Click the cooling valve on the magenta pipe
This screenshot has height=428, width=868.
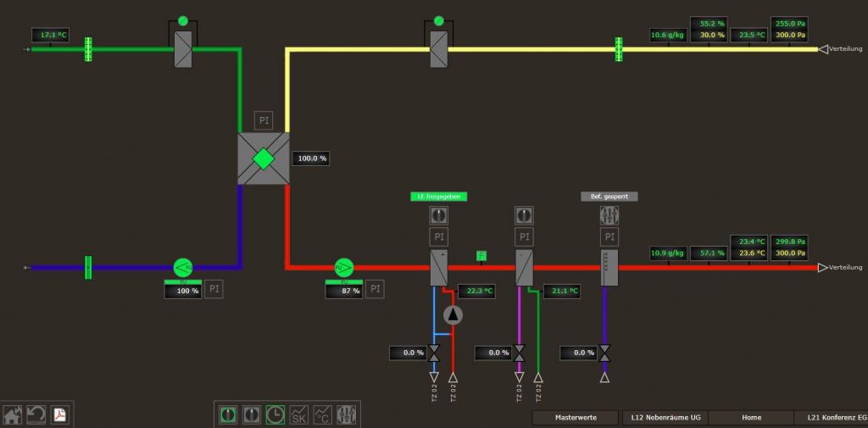pyautogui.click(x=520, y=353)
